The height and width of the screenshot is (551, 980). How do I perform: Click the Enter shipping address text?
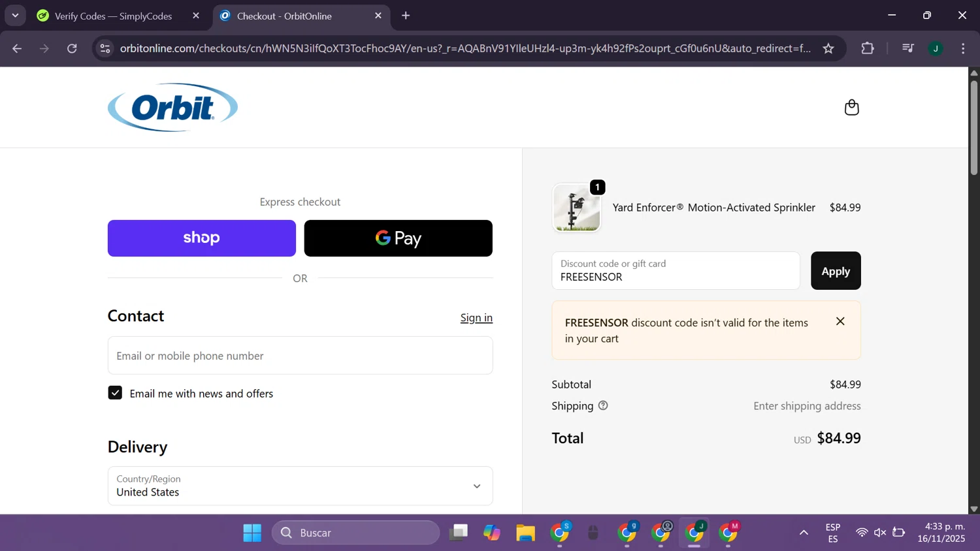tap(807, 406)
